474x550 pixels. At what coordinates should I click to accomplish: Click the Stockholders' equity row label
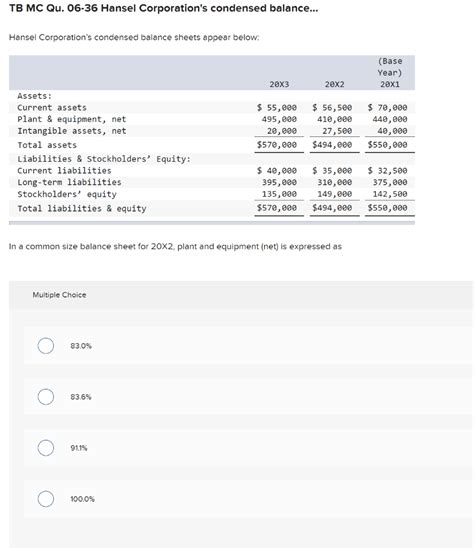click(67, 194)
